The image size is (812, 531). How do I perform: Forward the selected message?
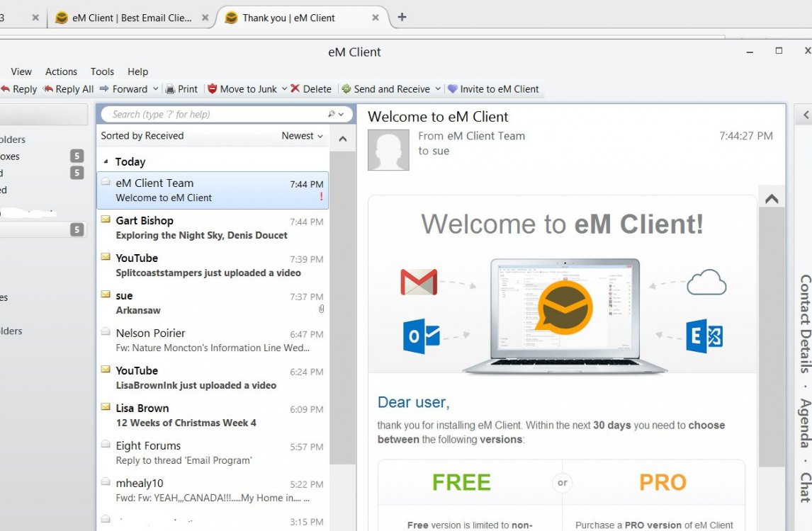(x=124, y=89)
